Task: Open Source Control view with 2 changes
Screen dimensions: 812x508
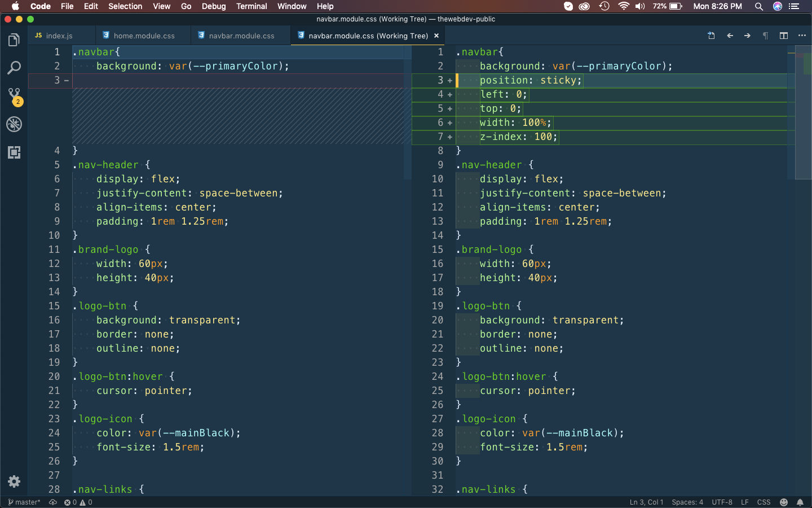Action: pos(14,97)
